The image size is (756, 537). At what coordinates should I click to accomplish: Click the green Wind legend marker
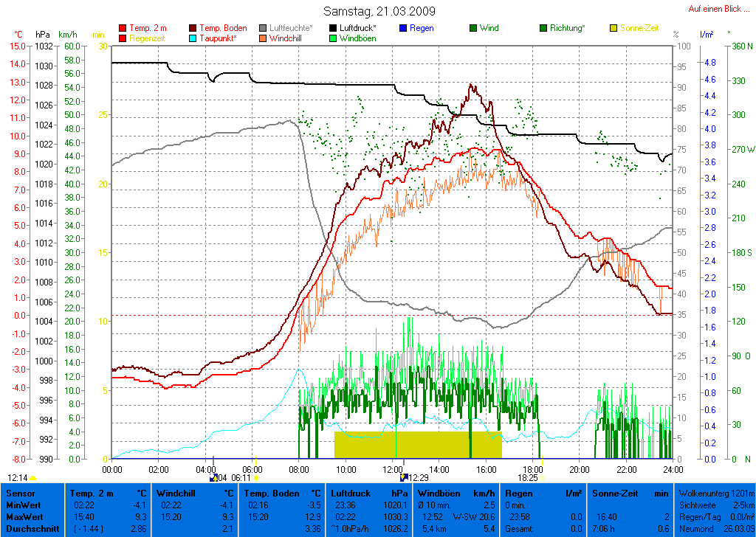tap(473, 28)
